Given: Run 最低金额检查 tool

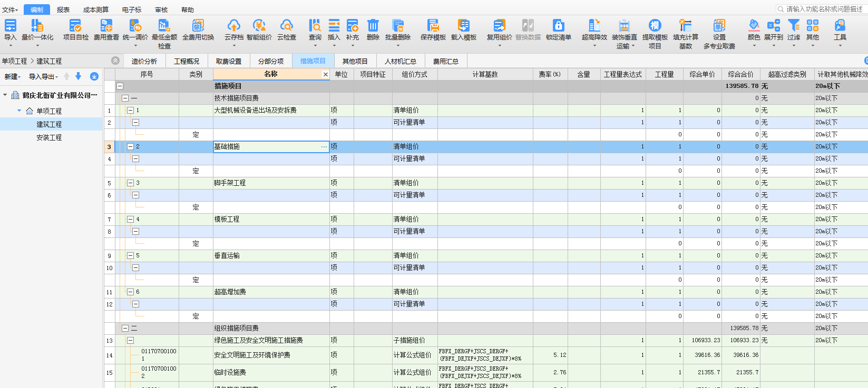Looking at the screenshot, I should pyautogui.click(x=164, y=34).
